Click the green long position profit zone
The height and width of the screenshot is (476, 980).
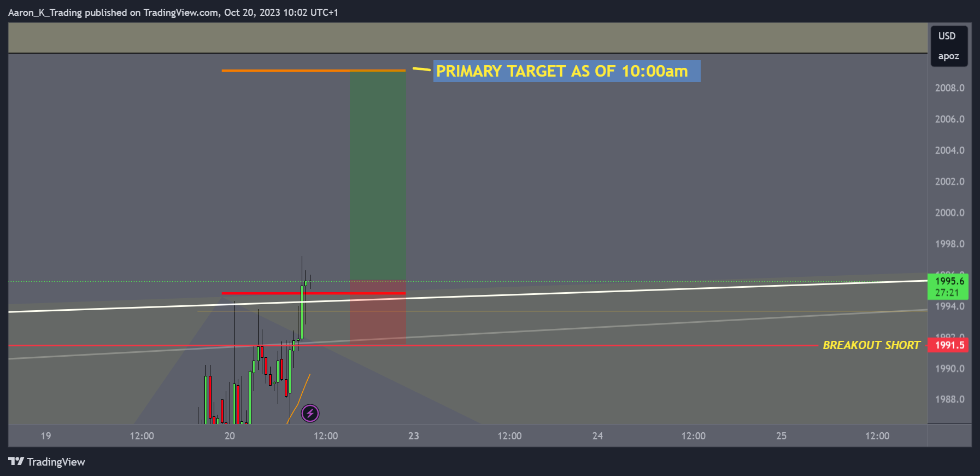tap(378, 175)
